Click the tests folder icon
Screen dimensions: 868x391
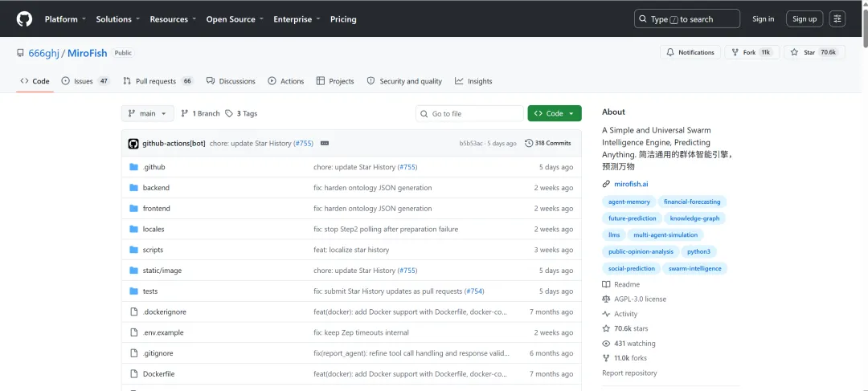pos(133,291)
